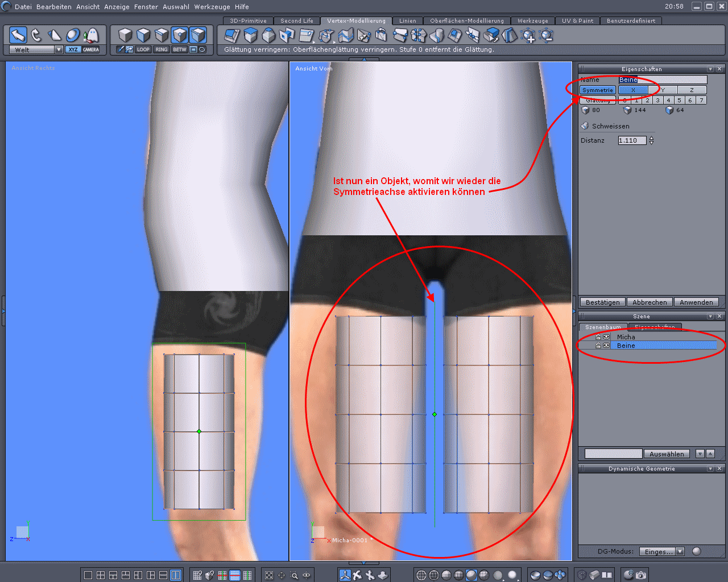
Task: Open the Eigenschaften panel menu arrow
Action: [x=710, y=69]
